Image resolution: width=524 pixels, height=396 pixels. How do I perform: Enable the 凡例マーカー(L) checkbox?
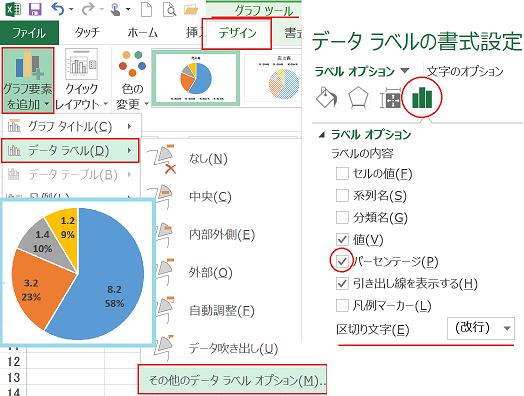pos(342,305)
